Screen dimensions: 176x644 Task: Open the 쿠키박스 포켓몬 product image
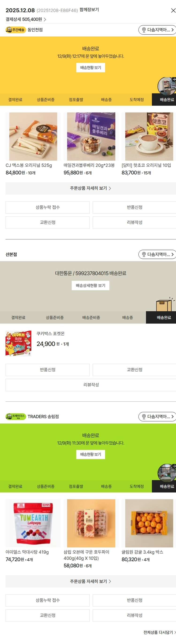(x=19, y=343)
